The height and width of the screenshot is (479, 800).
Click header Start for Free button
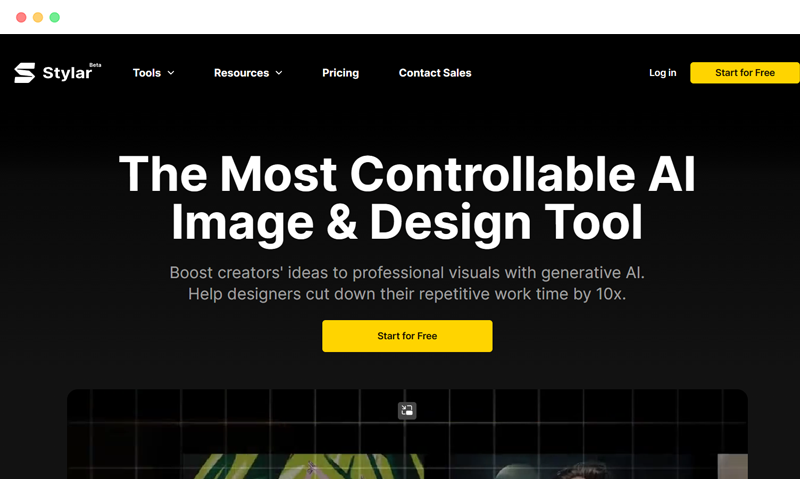[x=744, y=73]
